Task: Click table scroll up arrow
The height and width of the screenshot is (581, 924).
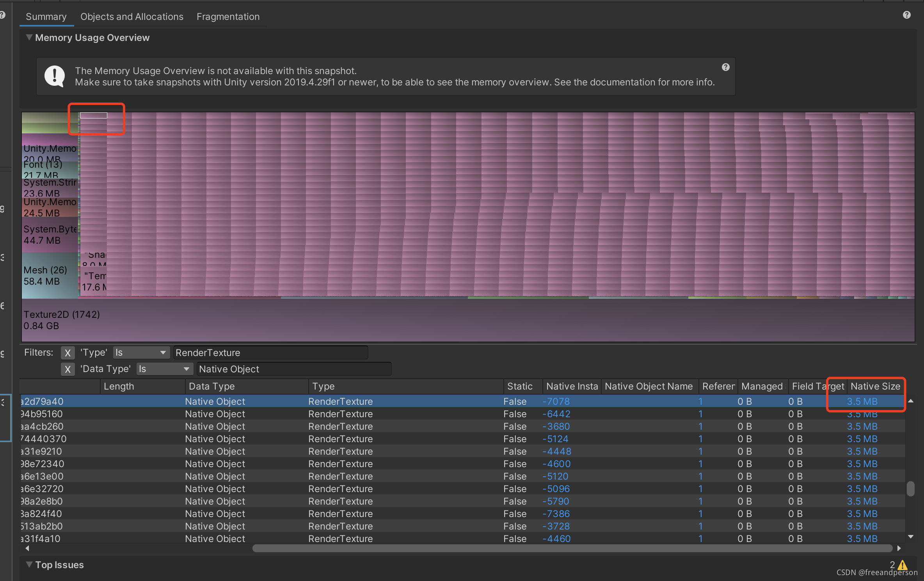Action: click(x=911, y=401)
